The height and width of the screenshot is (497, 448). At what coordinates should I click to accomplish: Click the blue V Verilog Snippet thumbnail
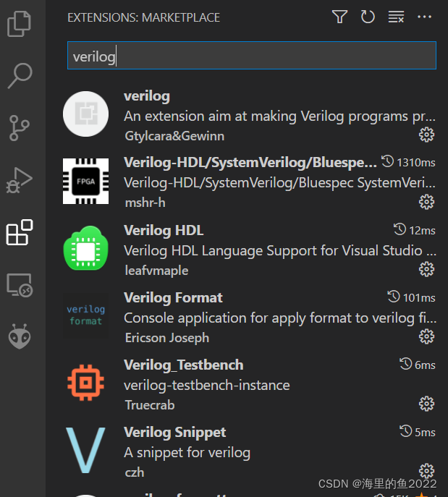click(85, 450)
